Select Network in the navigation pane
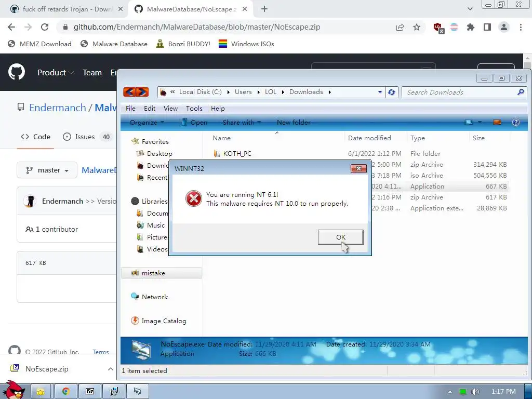Viewport: 532px width, 399px height. coord(155,297)
